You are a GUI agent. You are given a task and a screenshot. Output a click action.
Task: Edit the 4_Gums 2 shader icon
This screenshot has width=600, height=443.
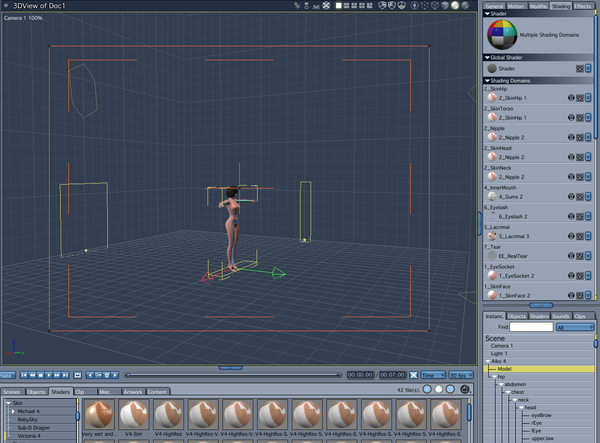[x=580, y=197]
